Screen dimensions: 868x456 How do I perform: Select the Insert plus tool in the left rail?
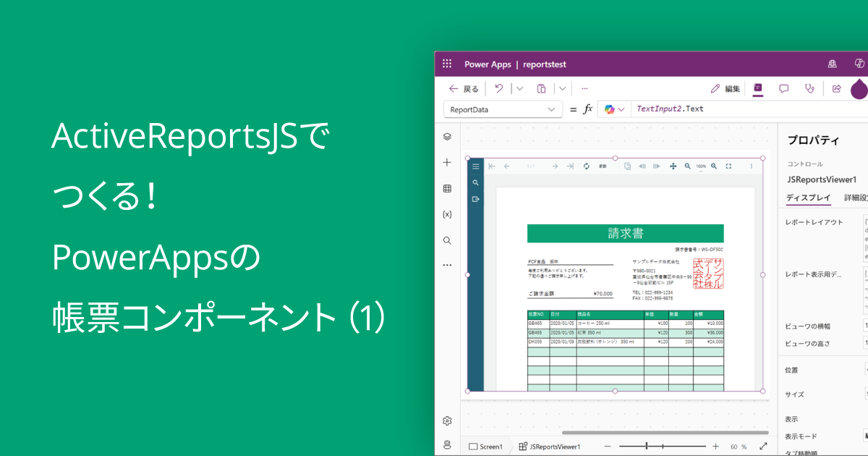(x=447, y=162)
